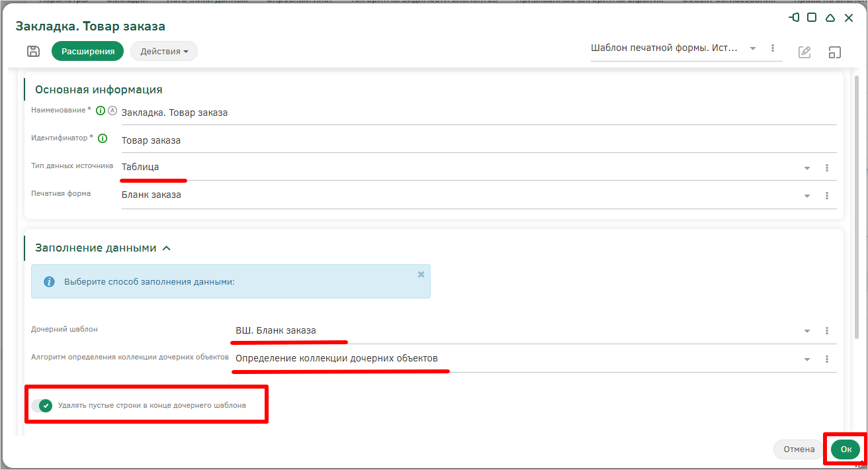
Task: Open the Тип данных источника dropdown arrow
Action: [x=807, y=168]
